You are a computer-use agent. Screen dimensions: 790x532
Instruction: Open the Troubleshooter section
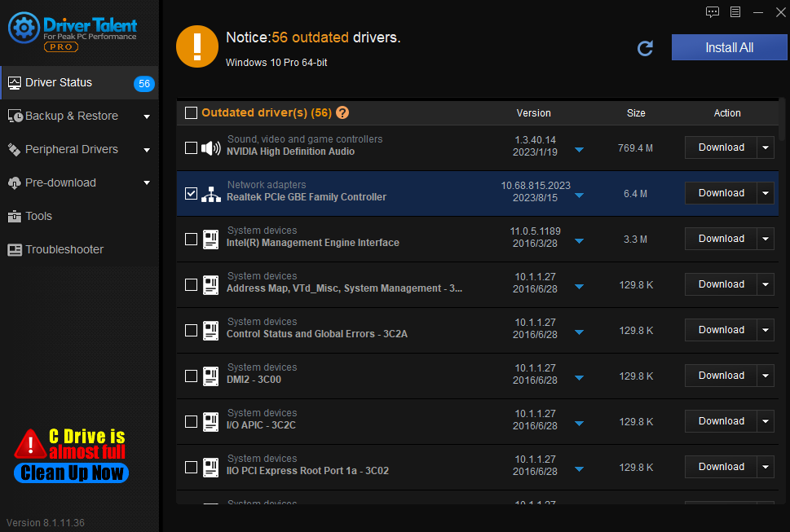click(x=80, y=249)
